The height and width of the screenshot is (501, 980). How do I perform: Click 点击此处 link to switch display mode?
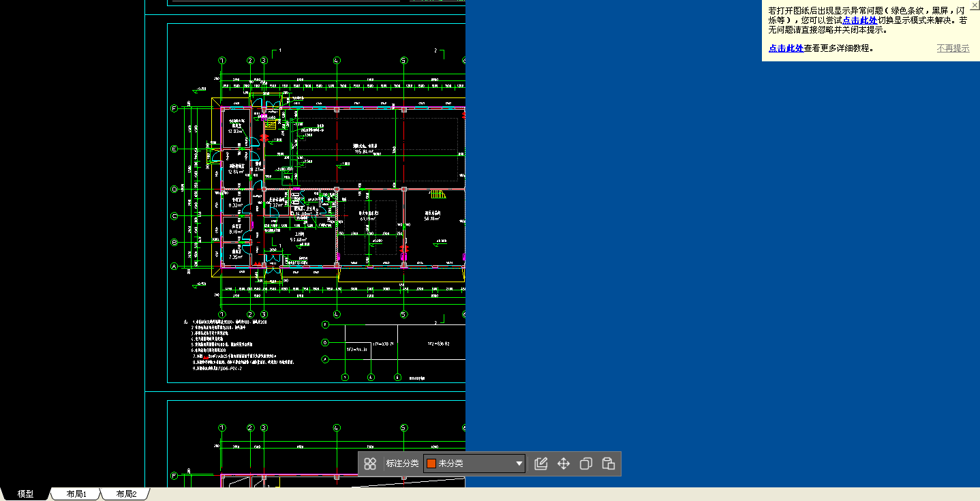859,20
